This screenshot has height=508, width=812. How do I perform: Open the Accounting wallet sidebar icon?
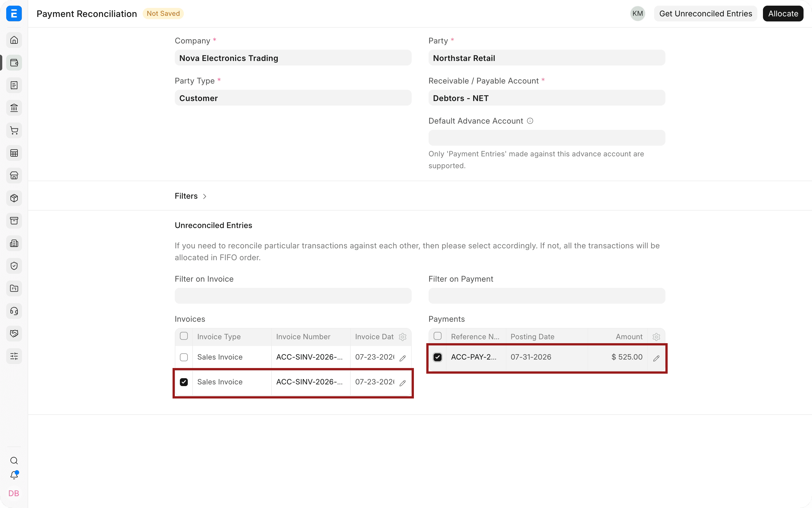tap(14, 62)
